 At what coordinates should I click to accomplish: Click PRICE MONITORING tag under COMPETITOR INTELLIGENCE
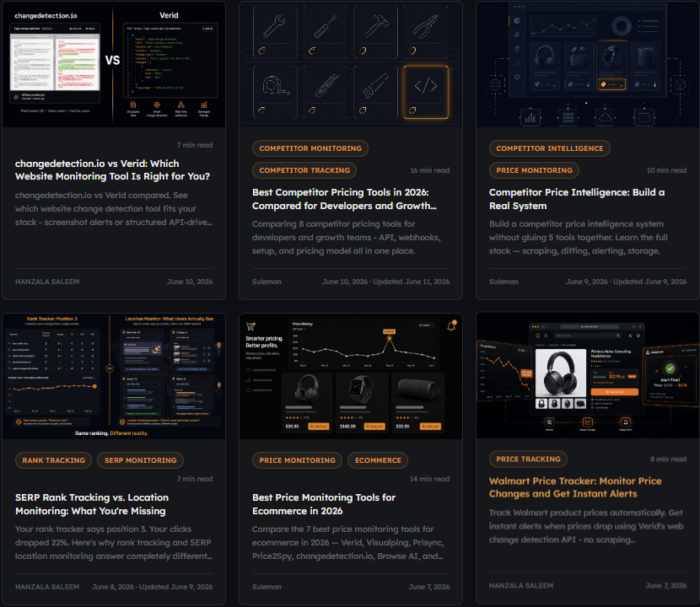[534, 170]
